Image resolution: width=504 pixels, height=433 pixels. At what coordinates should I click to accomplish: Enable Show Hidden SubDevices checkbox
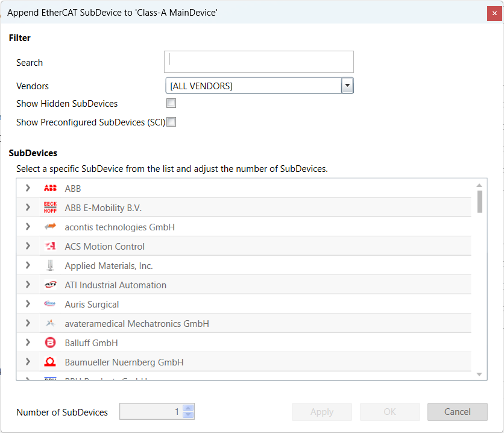point(171,103)
